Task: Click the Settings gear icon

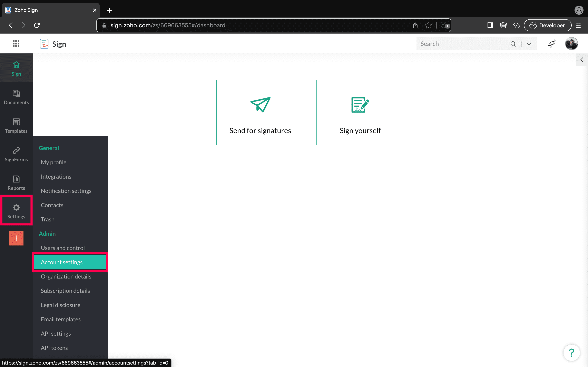Action: [16, 208]
